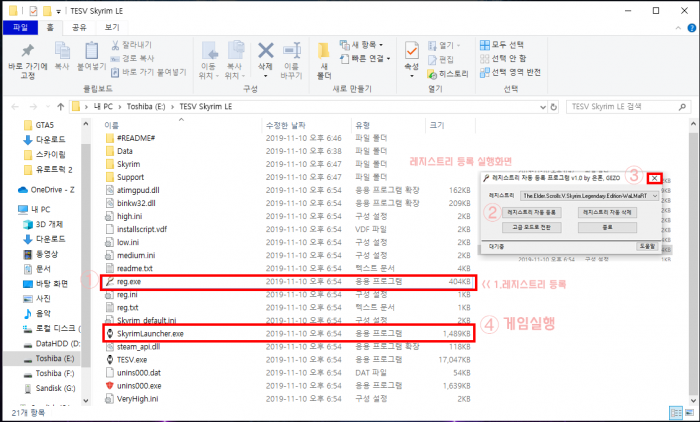The height and width of the screenshot is (422, 700).
Task: Click the 복사 (Copy) ribbon icon
Action: (62, 50)
